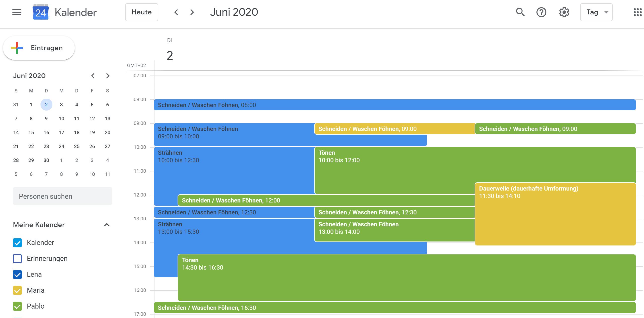
Task: Click the Kalender 24 logo icon
Action: click(x=41, y=12)
